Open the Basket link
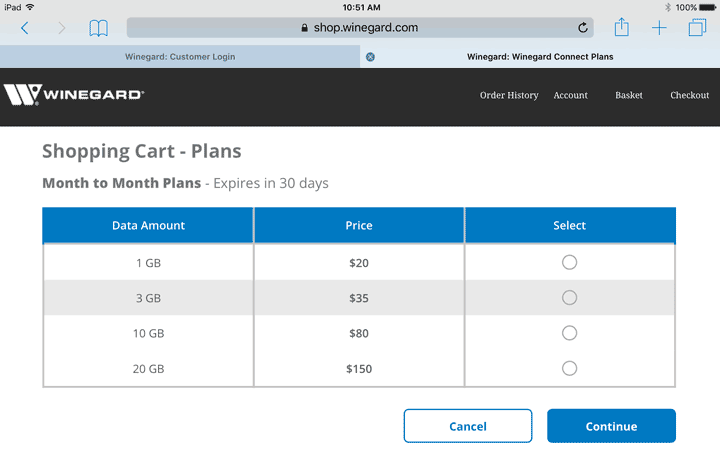 pyautogui.click(x=629, y=95)
